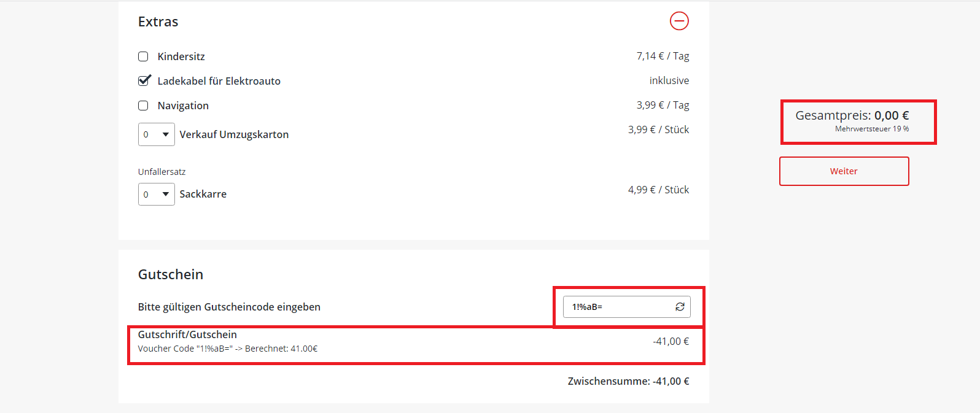The width and height of the screenshot is (980, 413).
Task: Click the Unfallersatz label
Action: [161, 172]
